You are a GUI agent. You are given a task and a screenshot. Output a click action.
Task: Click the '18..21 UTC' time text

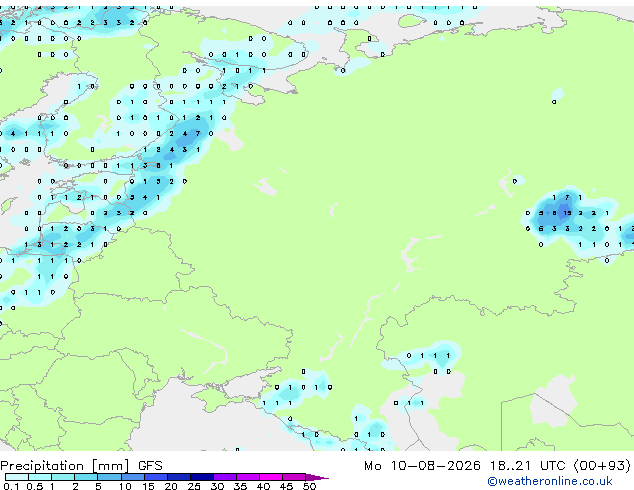tap(528, 466)
